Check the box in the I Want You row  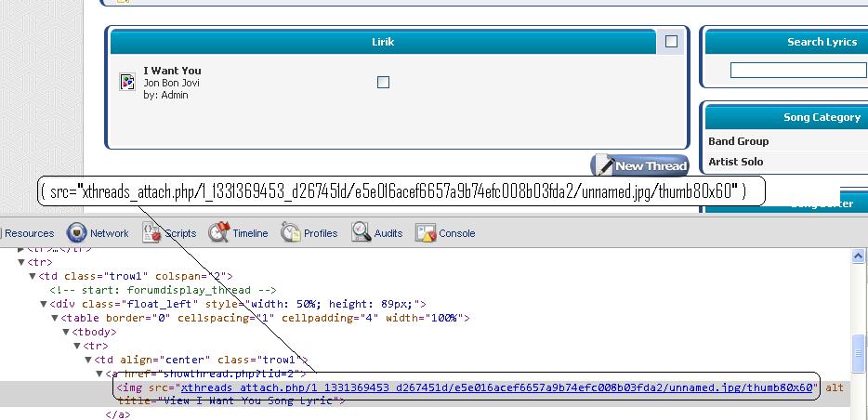383,83
